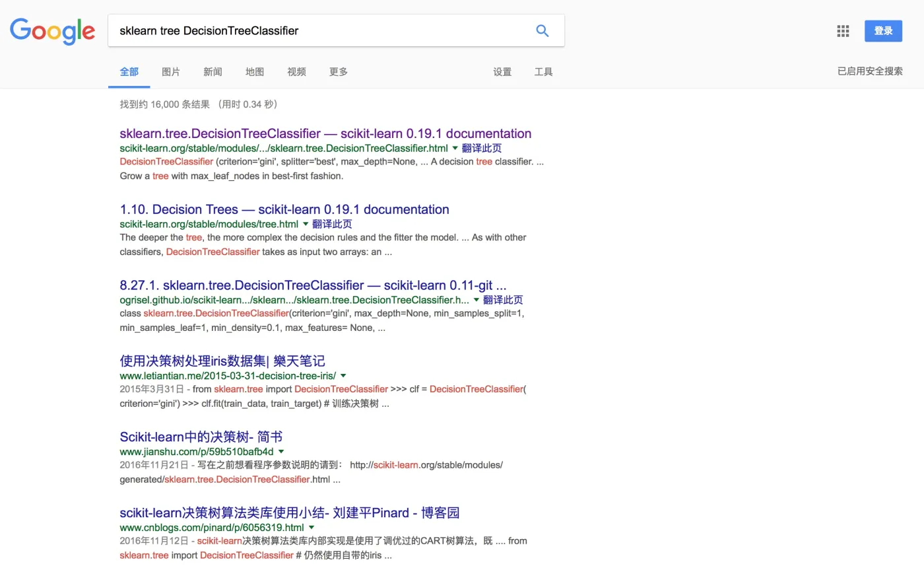Viewport: 924px width, 578px height.
Task: Expand dropdown arrow beside first scikit-learn.org URL
Action: [x=455, y=149]
